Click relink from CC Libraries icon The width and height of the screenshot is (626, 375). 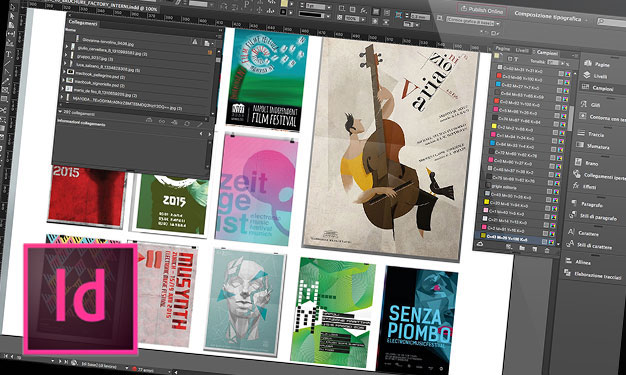tap(149, 119)
